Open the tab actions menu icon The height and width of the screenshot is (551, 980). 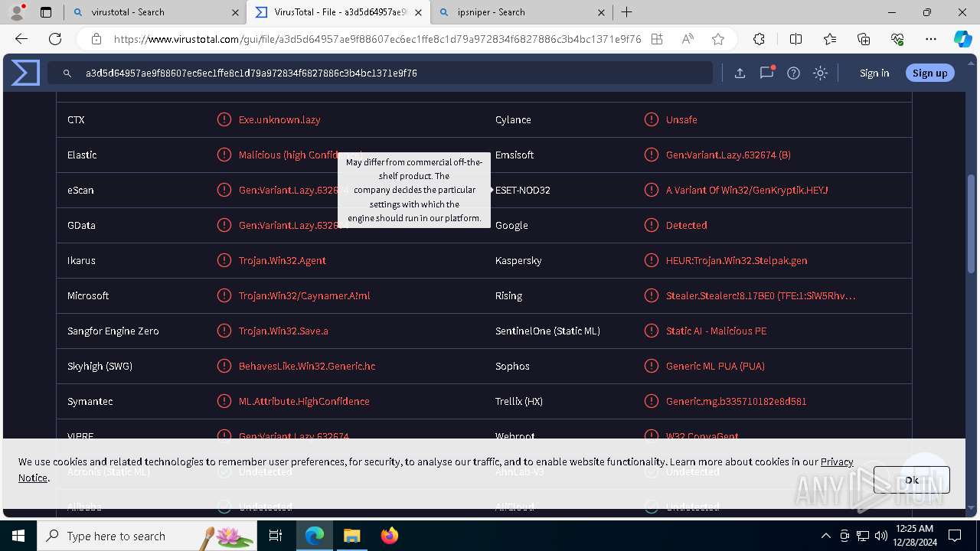[x=46, y=12]
